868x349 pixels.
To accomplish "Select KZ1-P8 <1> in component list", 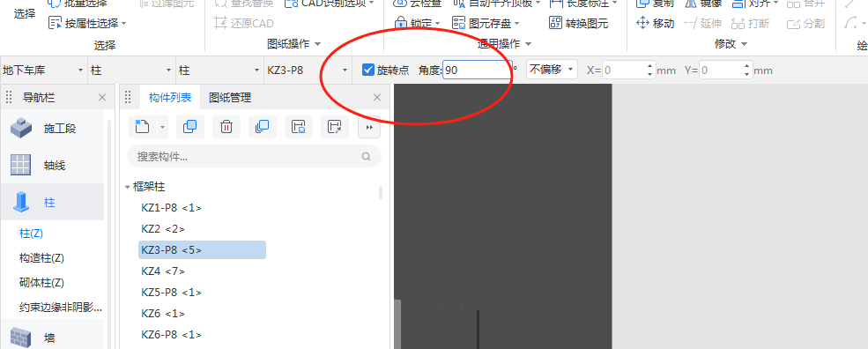I will pos(172,208).
